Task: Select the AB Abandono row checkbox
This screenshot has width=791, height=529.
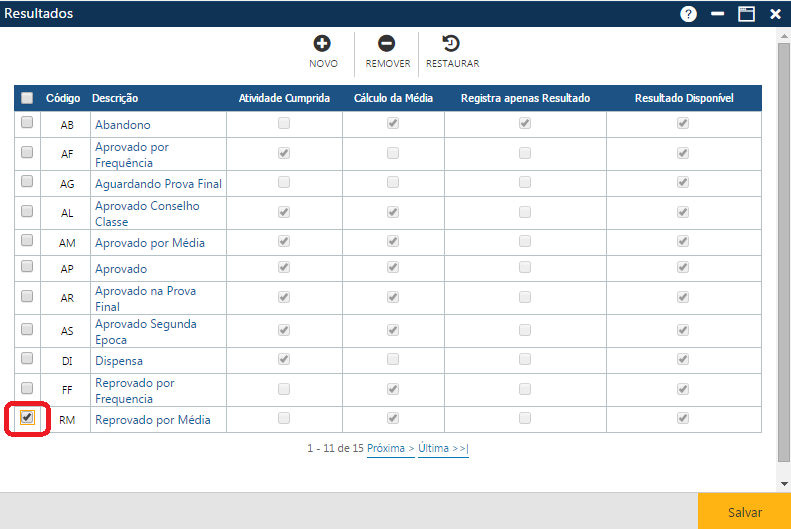Action: (27, 123)
